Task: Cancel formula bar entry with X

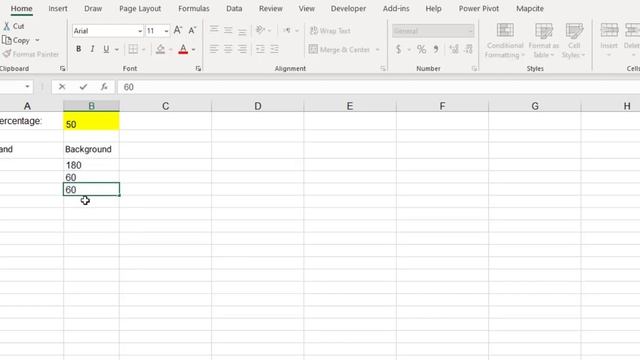Action: [x=62, y=87]
